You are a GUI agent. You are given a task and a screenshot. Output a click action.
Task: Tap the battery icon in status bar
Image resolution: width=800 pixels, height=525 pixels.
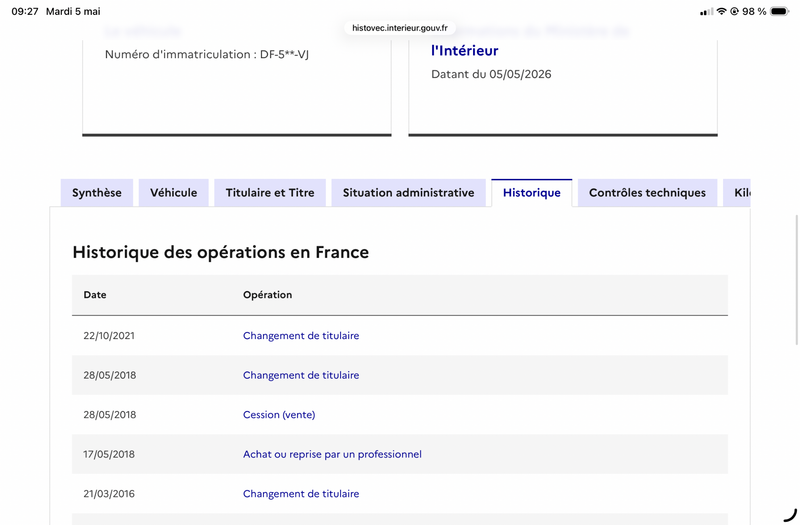coord(780,11)
